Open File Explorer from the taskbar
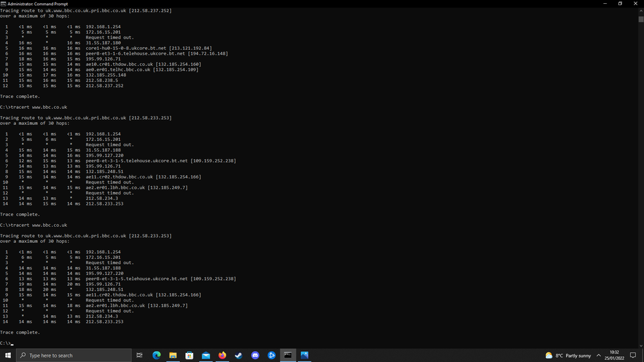 pos(173,355)
